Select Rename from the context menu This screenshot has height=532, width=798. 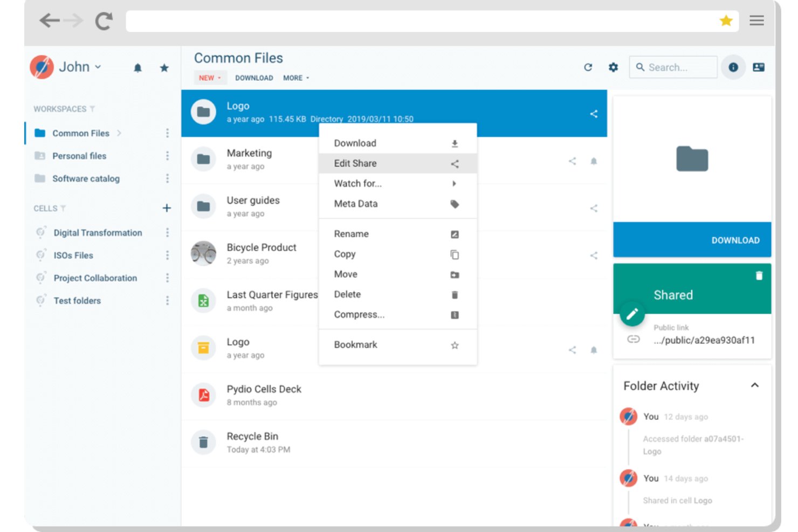351,234
